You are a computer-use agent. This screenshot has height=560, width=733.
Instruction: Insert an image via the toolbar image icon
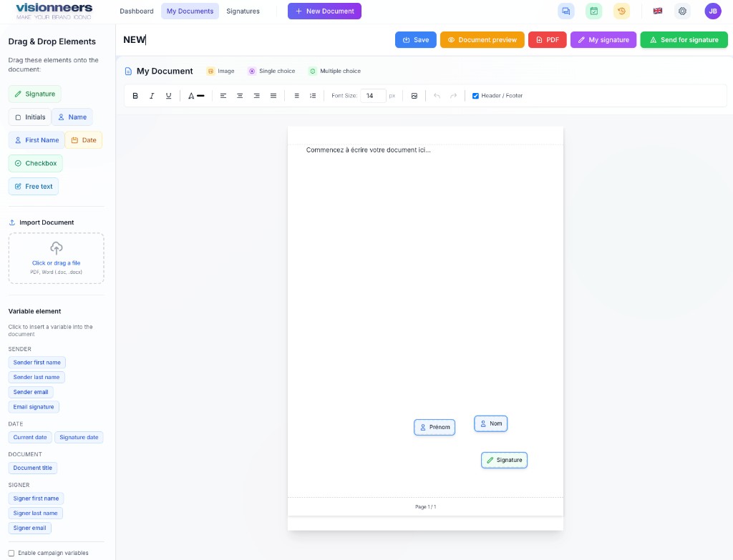[414, 95]
